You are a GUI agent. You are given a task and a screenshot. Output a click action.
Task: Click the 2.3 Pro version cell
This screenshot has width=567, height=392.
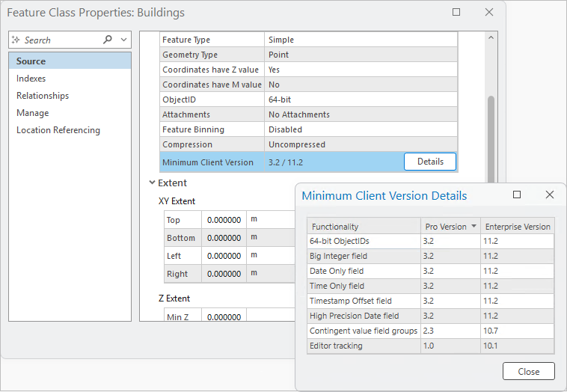point(450,331)
